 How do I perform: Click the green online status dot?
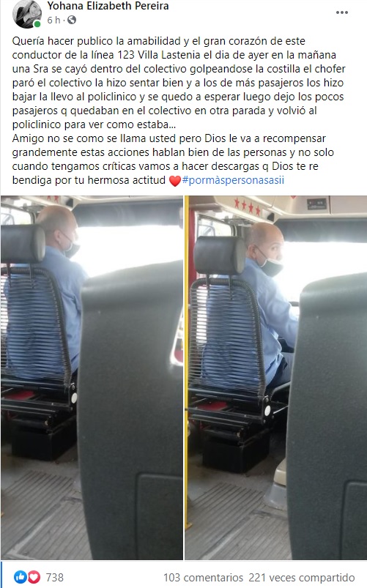point(37,24)
